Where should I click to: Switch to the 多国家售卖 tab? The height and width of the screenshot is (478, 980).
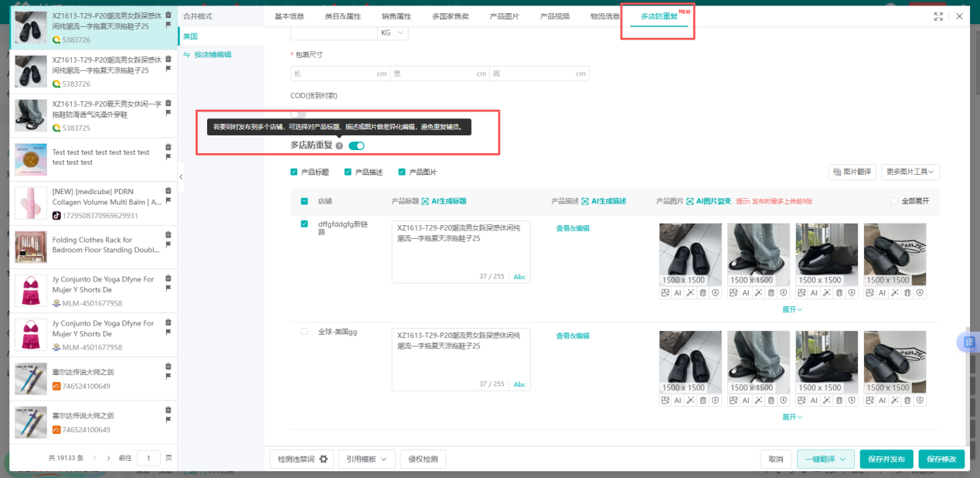[x=450, y=16]
